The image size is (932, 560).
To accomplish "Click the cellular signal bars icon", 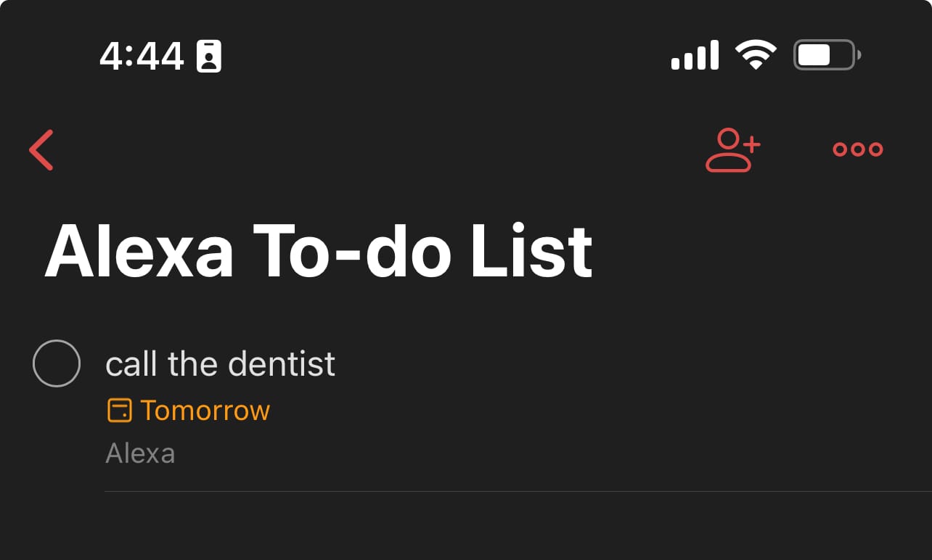I will [x=694, y=54].
